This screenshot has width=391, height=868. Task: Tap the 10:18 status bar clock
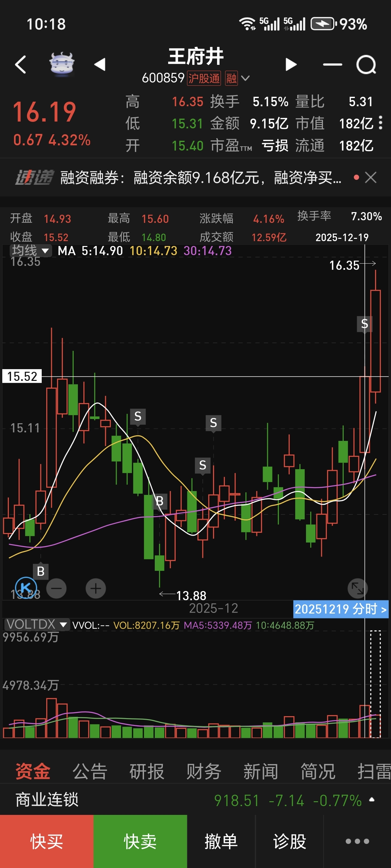(46, 24)
